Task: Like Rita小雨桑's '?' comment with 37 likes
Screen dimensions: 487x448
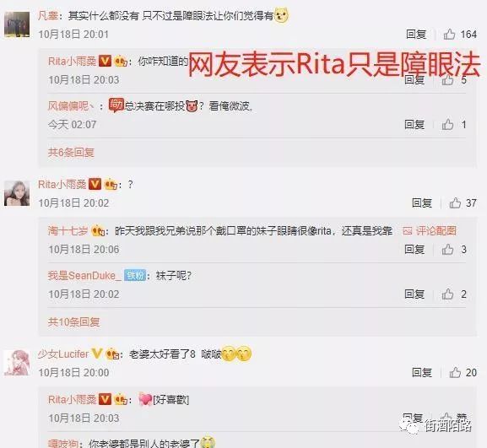Action: point(455,203)
